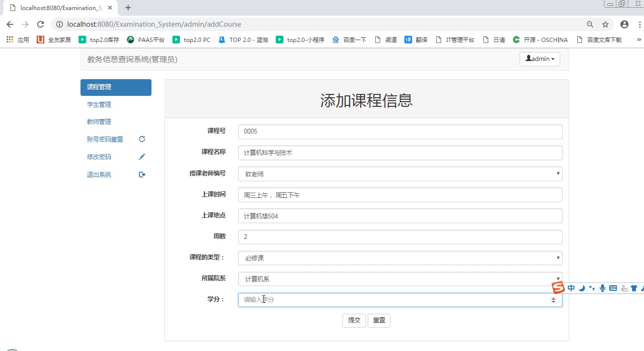Open the TOP 2.0 - 蓝湖 bookmark
The image size is (644, 351).
[x=243, y=40]
